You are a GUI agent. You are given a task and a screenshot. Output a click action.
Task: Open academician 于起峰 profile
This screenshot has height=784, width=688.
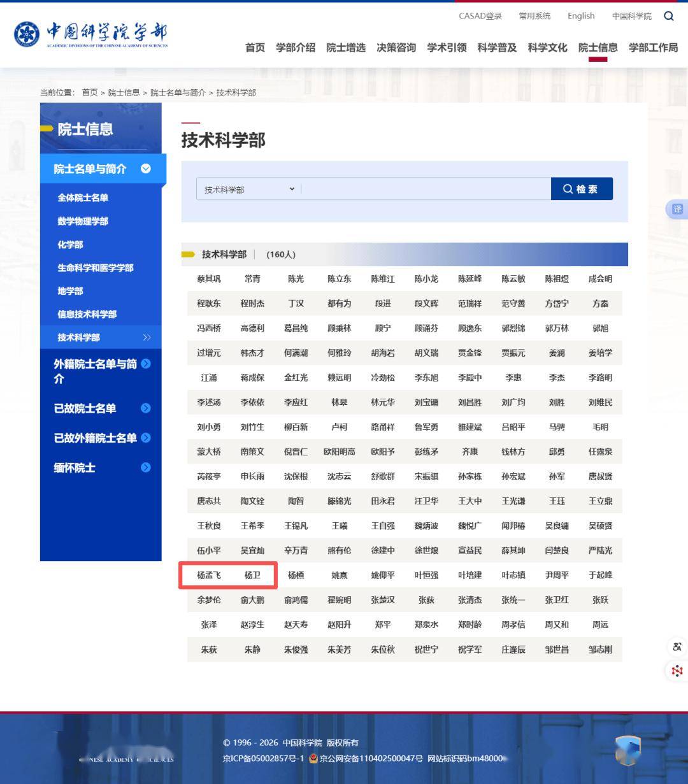600,575
